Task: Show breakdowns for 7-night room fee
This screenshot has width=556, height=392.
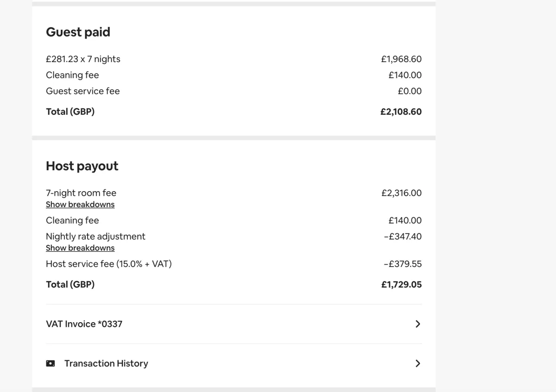Action: pos(80,205)
